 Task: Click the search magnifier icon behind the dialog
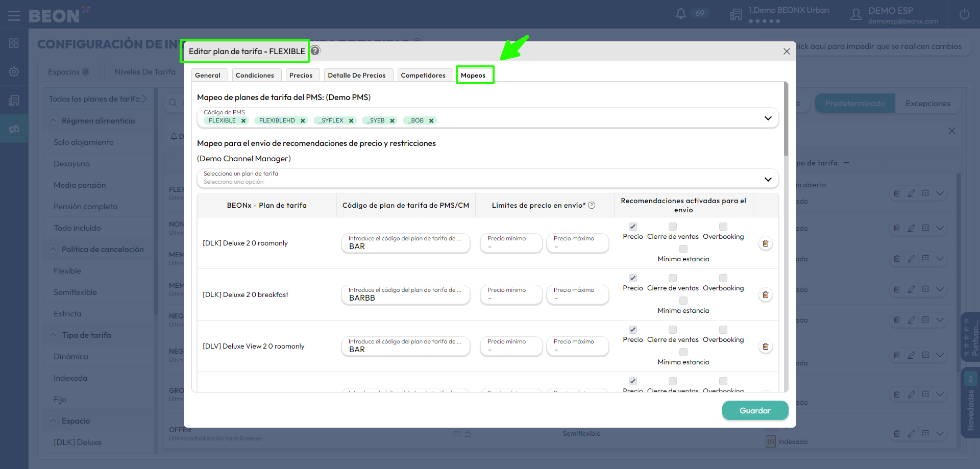173,103
